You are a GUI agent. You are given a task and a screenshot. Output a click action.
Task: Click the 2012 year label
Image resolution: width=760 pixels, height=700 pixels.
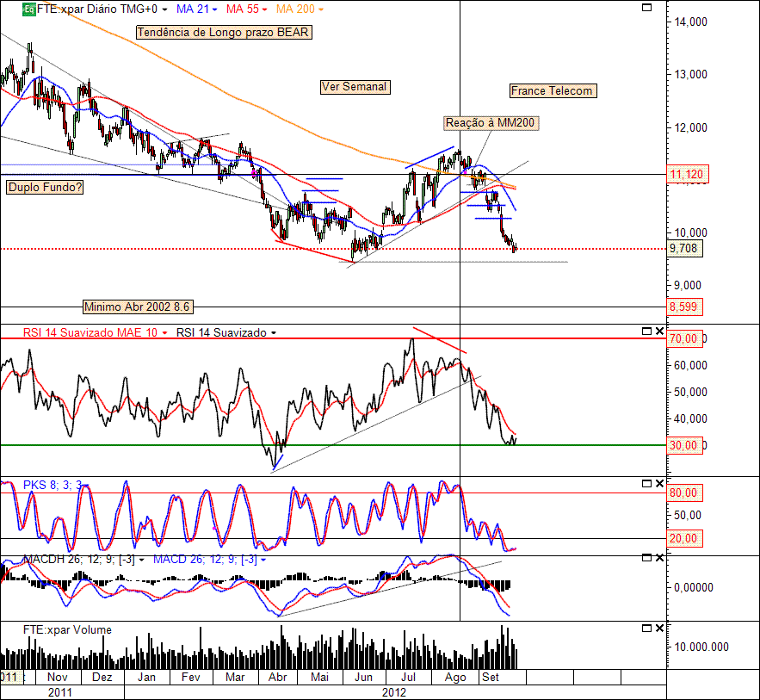click(x=394, y=692)
